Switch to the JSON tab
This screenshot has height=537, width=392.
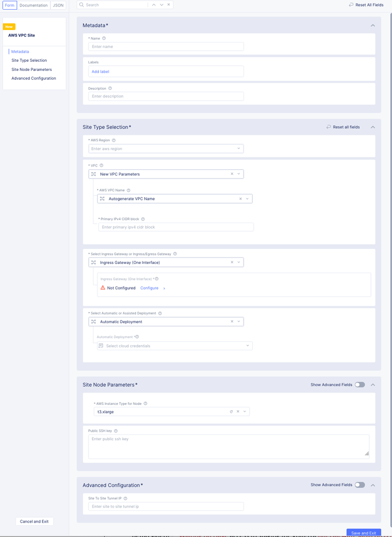coord(58,5)
